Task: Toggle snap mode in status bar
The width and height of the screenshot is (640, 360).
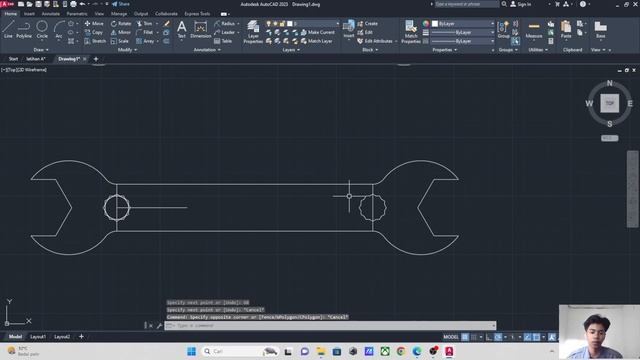Action: [474, 337]
